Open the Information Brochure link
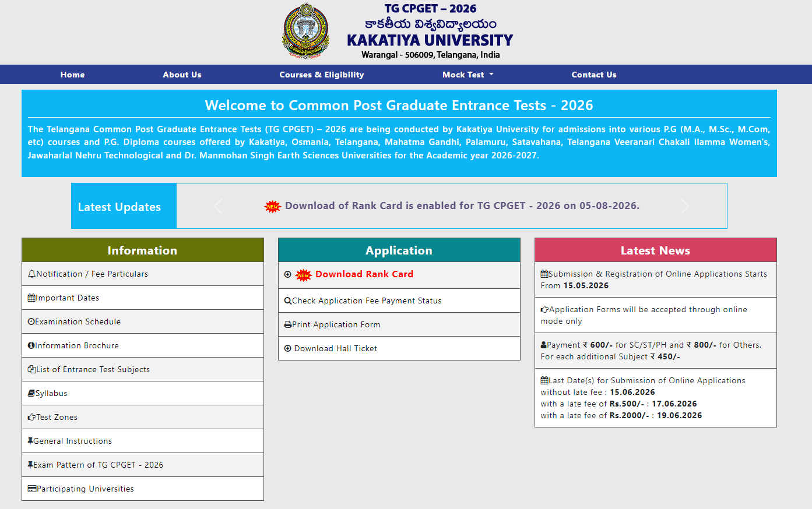Image resolution: width=812 pixels, height=509 pixels. [x=77, y=345]
